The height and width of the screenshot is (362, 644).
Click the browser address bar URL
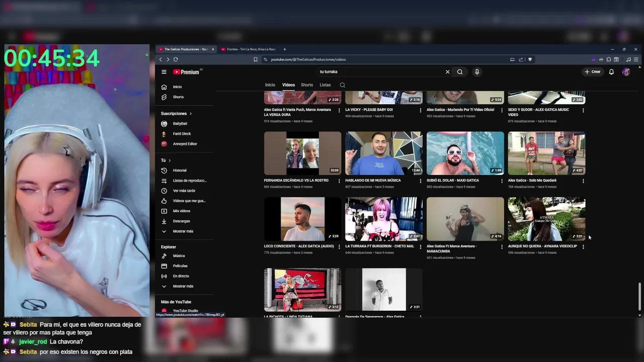pos(308,59)
